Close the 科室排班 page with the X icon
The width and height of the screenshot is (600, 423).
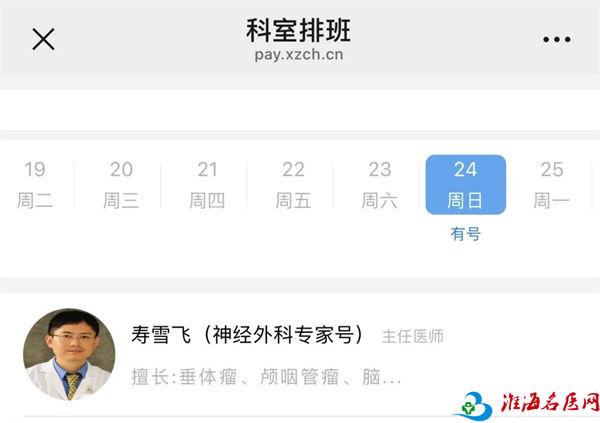click(x=43, y=39)
